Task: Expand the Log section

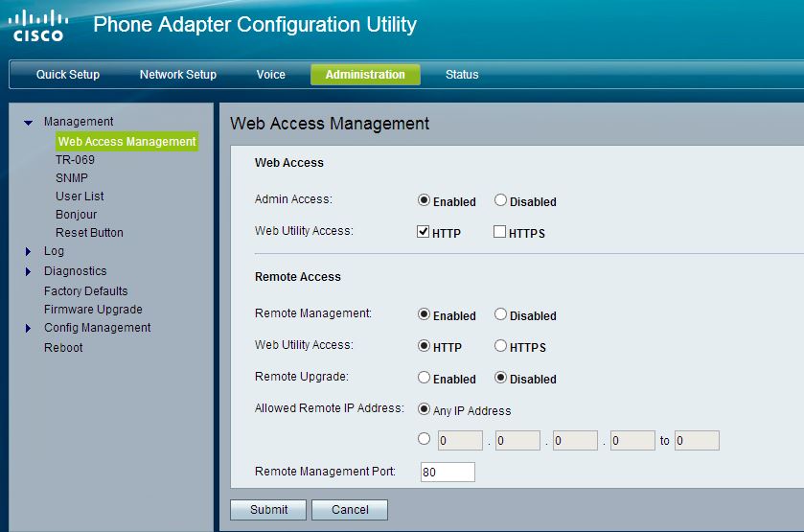Action: (29, 252)
